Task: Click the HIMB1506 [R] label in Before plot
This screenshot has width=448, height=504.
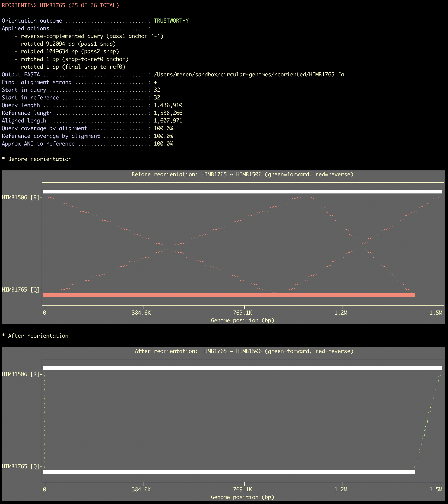Action: (x=21, y=198)
